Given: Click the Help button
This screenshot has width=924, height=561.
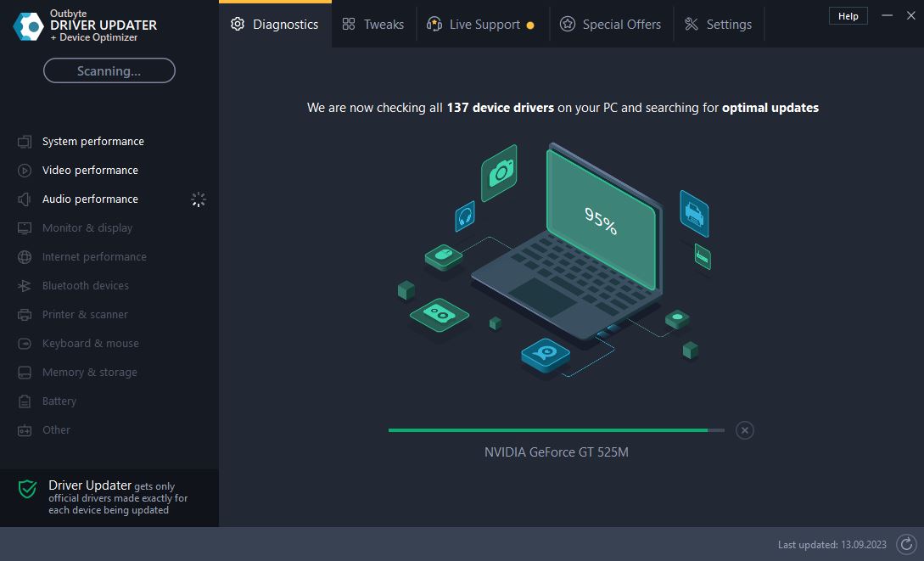Looking at the screenshot, I should [848, 16].
